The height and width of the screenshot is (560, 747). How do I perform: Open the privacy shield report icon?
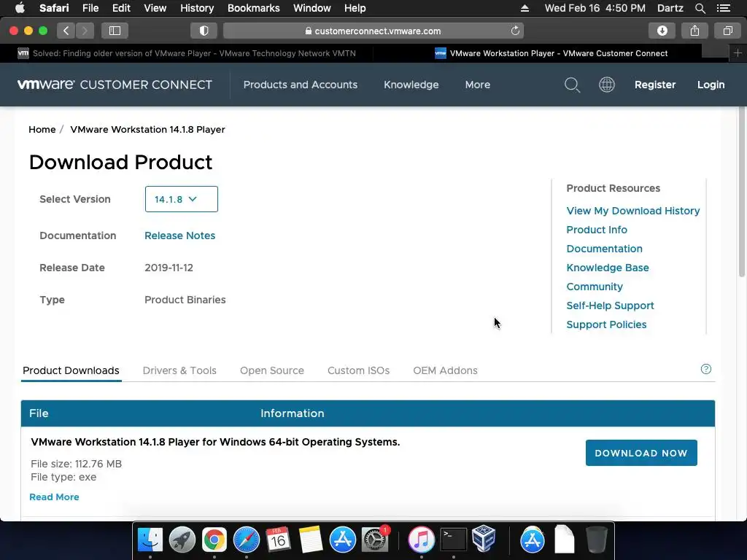[x=204, y=31]
